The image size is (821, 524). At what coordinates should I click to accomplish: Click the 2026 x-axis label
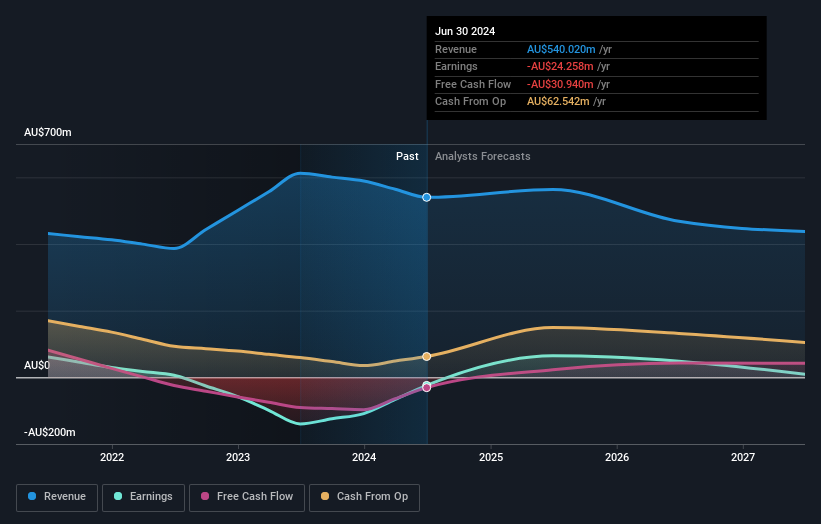click(x=617, y=458)
